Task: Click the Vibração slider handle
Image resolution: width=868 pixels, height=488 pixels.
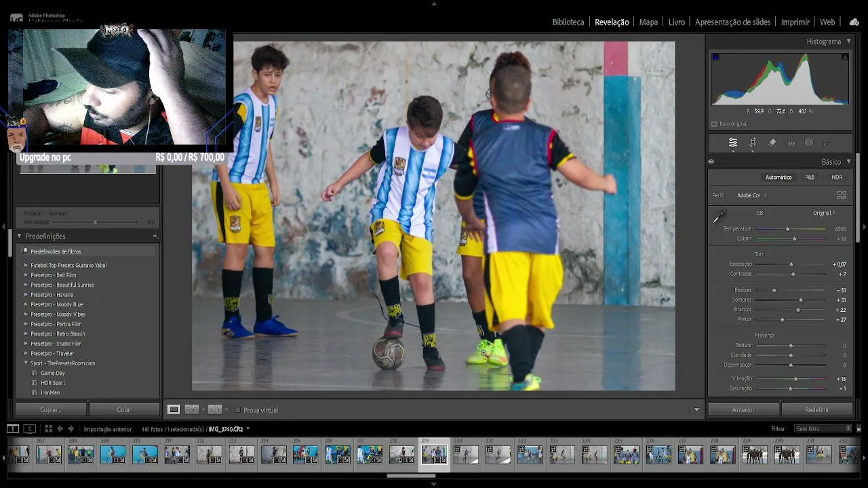Action: [795, 379]
